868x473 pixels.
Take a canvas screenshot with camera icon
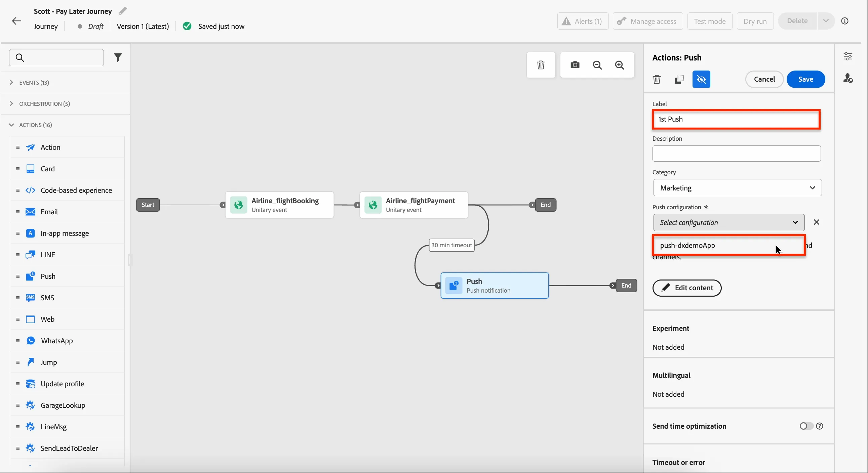coord(575,64)
